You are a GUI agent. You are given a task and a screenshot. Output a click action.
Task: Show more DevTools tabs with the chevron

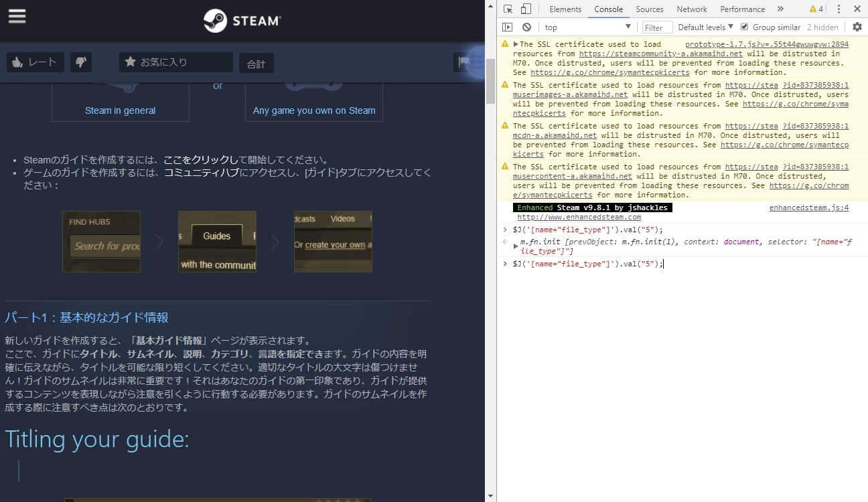click(x=780, y=9)
